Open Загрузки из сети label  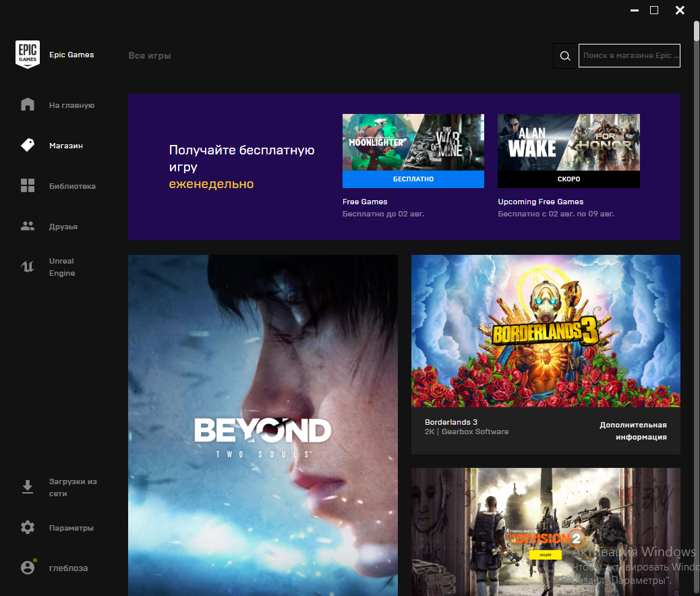tap(73, 487)
